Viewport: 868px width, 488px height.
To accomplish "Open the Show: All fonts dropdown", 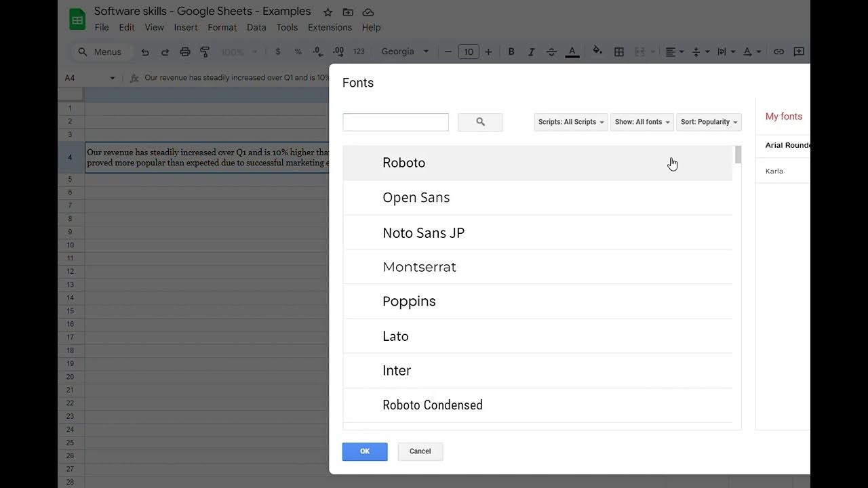I will 642,122.
